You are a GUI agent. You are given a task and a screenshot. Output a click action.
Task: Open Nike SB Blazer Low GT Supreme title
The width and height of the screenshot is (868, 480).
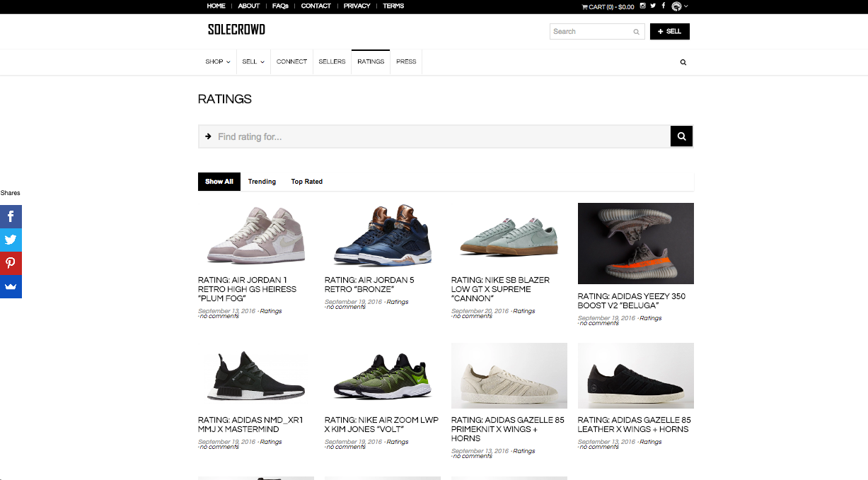point(500,289)
